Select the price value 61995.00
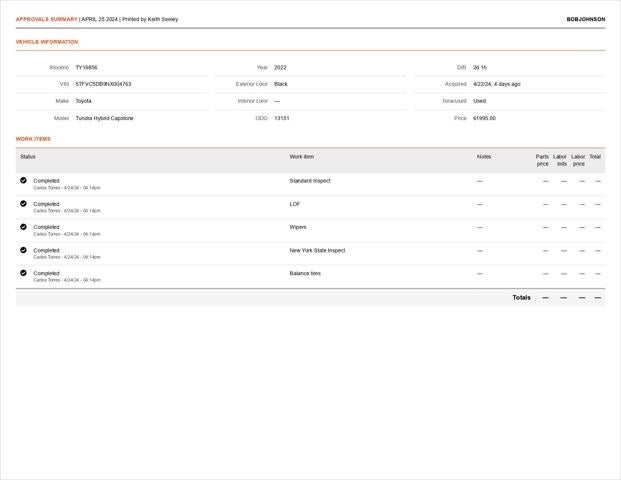 pyautogui.click(x=484, y=118)
